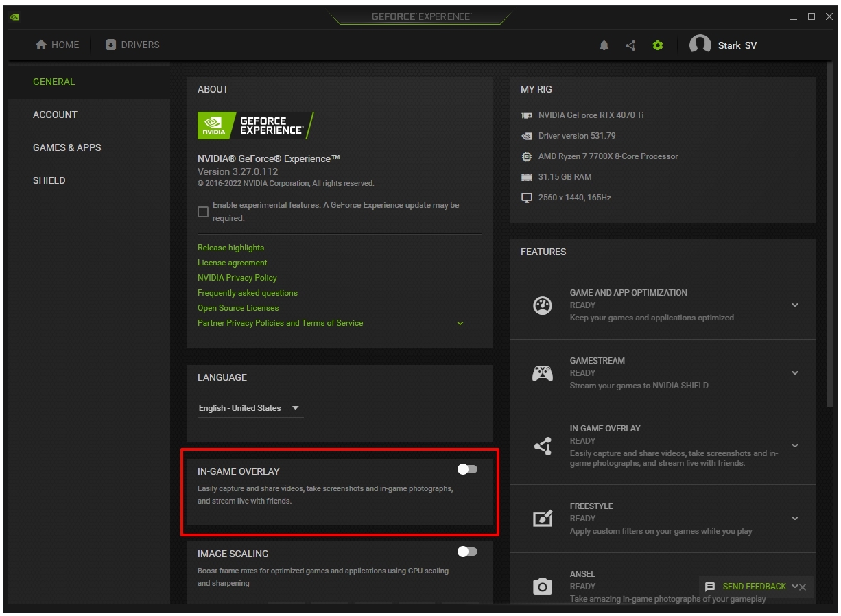Viewport: 841px width, 616px height.
Task: Switch to the Drivers tab
Action: point(132,45)
